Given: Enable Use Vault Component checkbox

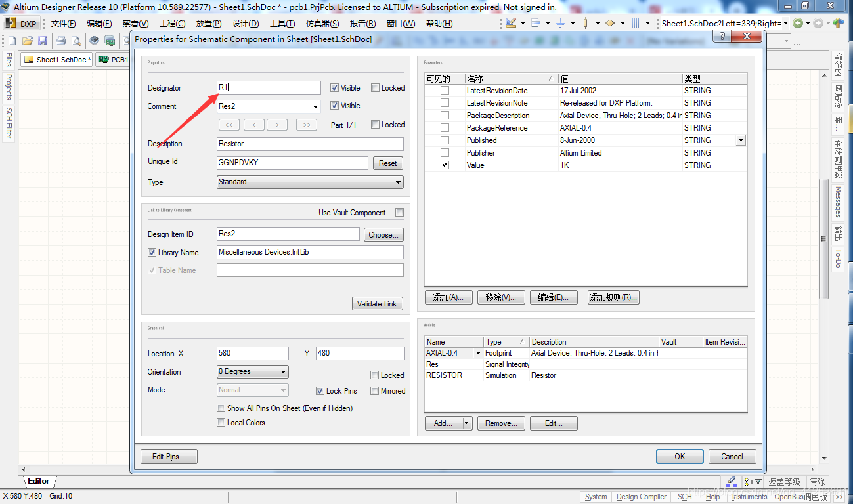Looking at the screenshot, I should click(399, 213).
